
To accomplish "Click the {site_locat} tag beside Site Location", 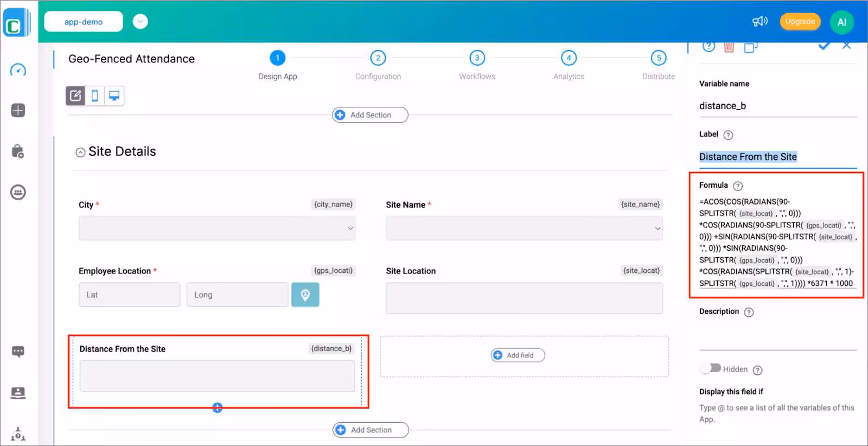I will [642, 271].
